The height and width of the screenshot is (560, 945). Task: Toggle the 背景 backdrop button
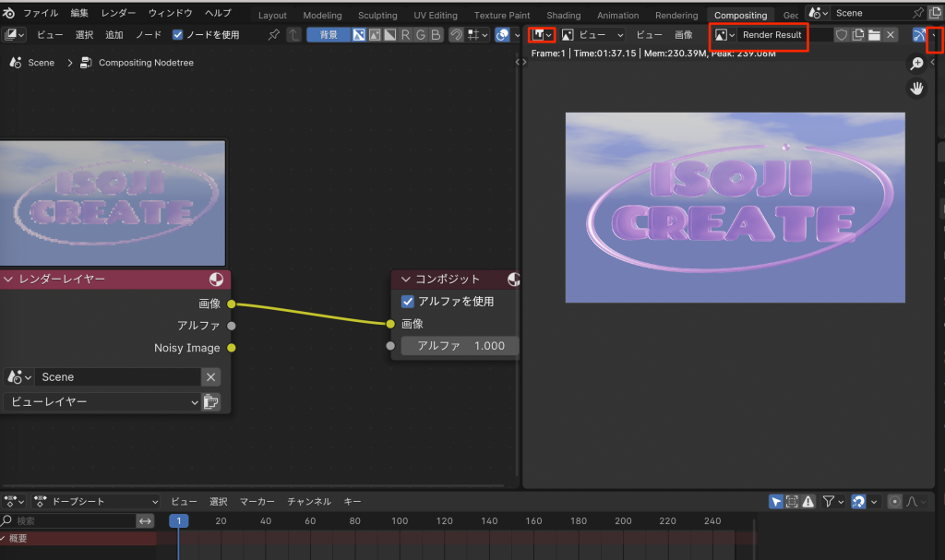point(328,34)
